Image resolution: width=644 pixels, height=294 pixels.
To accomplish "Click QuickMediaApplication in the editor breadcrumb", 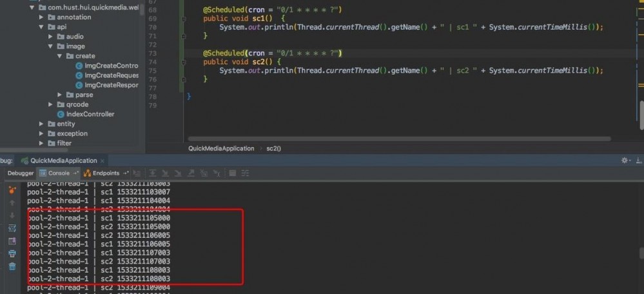I will (x=221, y=149).
